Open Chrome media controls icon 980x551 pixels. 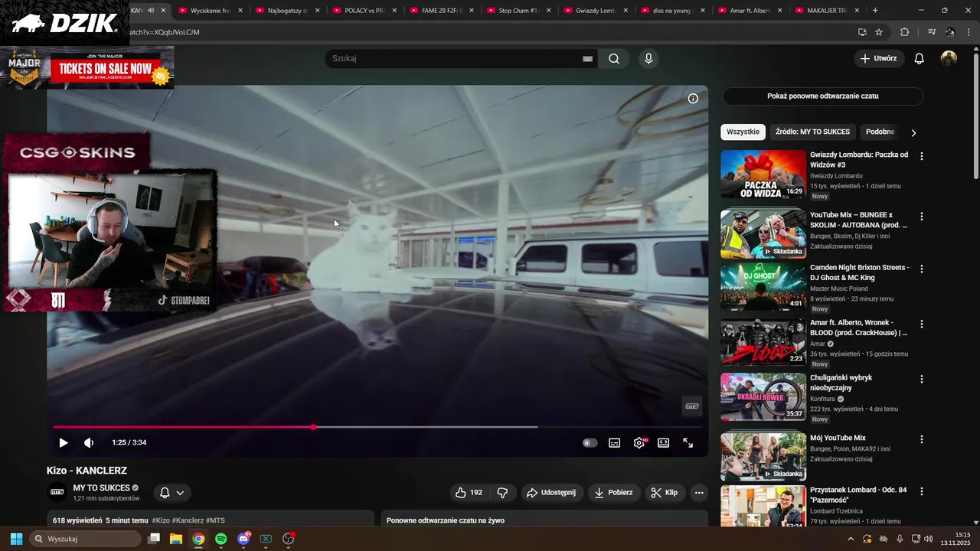tap(932, 32)
